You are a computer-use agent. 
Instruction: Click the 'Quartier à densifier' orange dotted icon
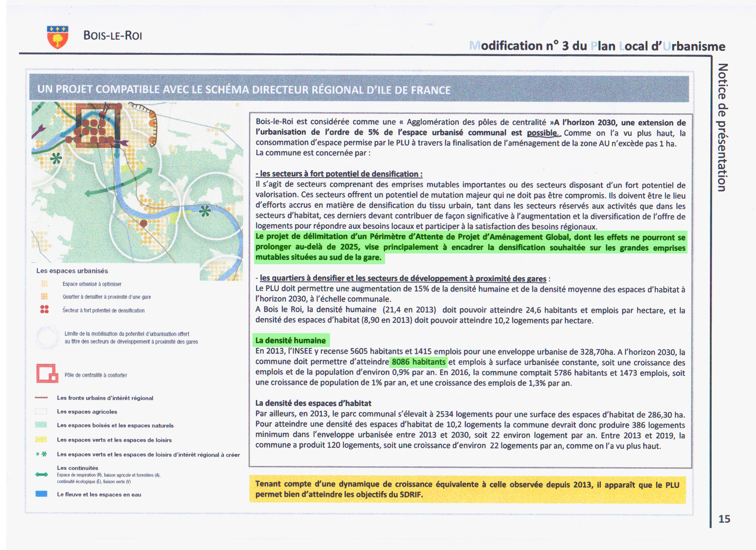pyautogui.click(x=44, y=297)
